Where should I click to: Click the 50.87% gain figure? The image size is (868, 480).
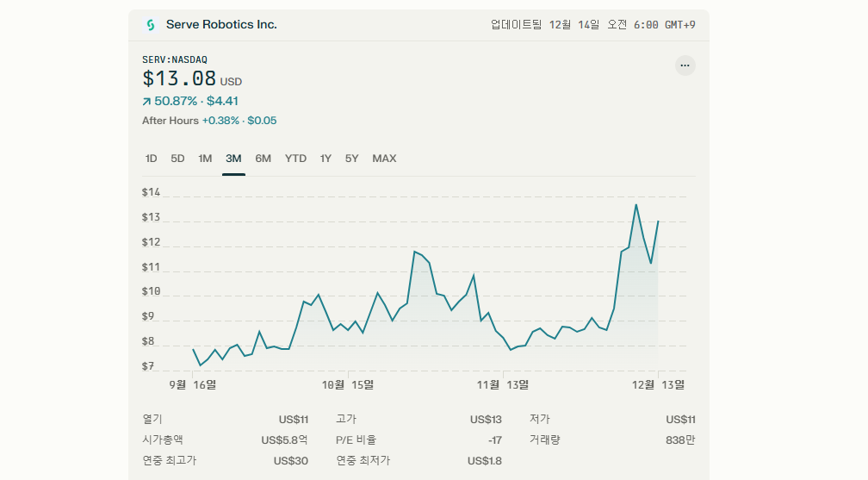pyautogui.click(x=176, y=102)
